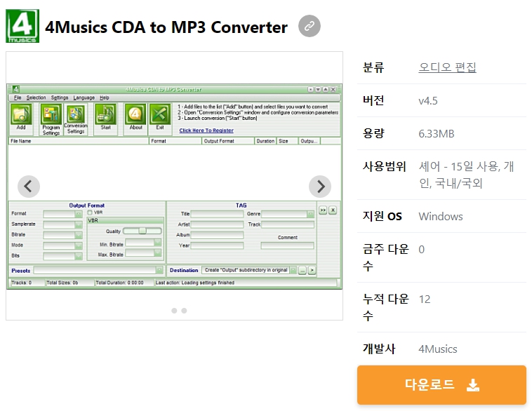Adjust the Quality slider in the preview

[x=142, y=231]
